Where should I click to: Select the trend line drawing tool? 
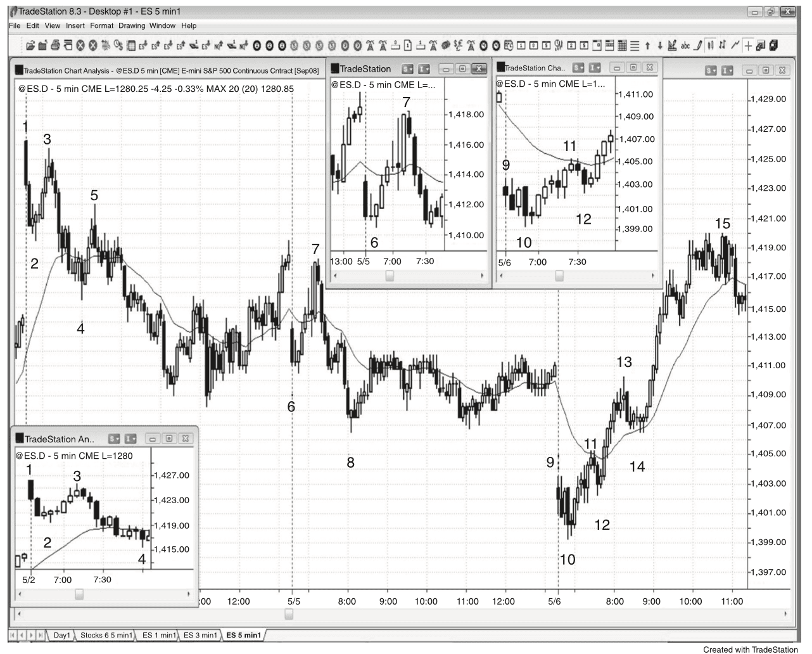tap(735, 46)
